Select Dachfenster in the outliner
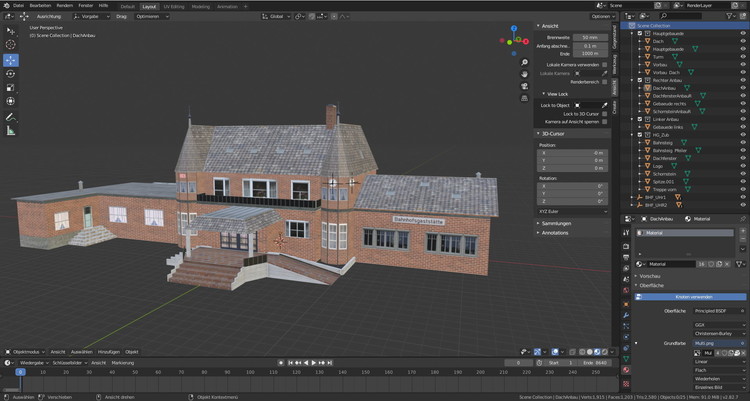This screenshot has width=750, height=401. point(665,157)
